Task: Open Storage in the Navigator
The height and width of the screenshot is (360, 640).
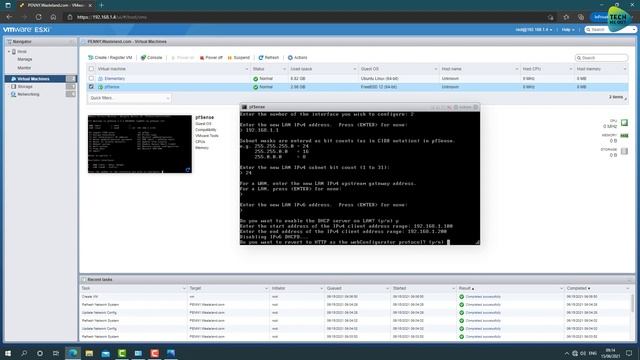Action: click(25, 87)
